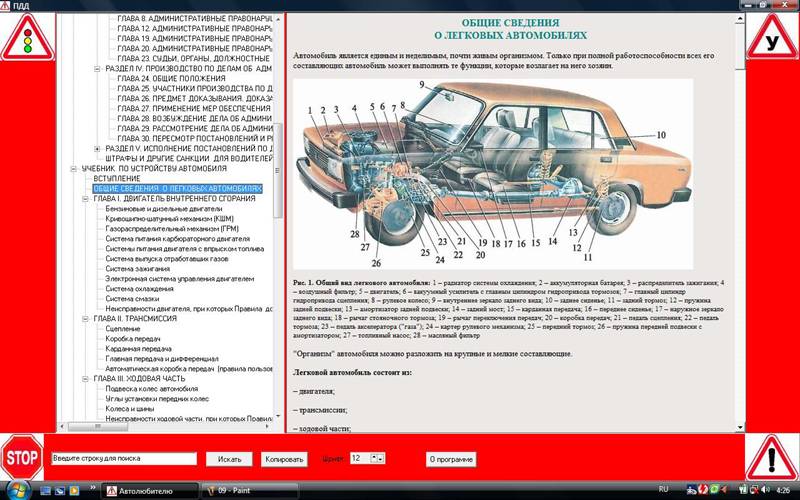800x500 pixels.
Task: Click the clock showing 4:26 in tray
Action: point(783,490)
